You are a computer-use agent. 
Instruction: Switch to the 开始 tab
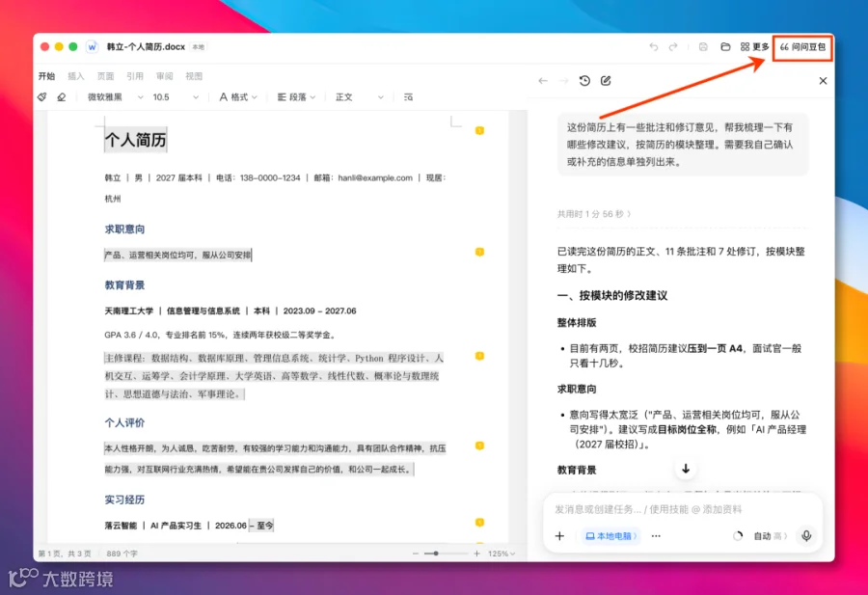tap(46, 76)
